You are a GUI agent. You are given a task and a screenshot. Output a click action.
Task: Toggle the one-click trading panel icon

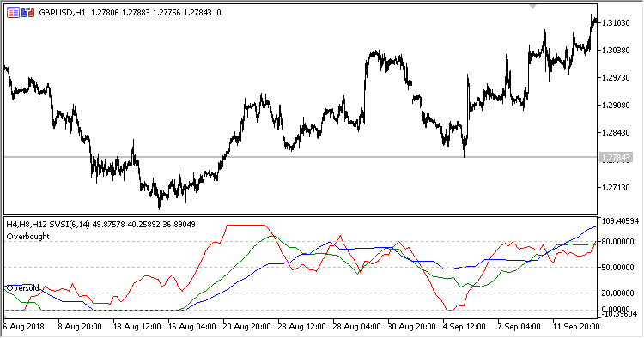(x=28, y=13)
